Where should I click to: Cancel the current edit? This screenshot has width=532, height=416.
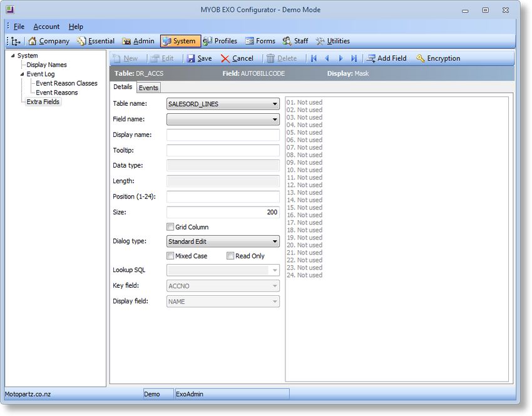tap(237, 58)
